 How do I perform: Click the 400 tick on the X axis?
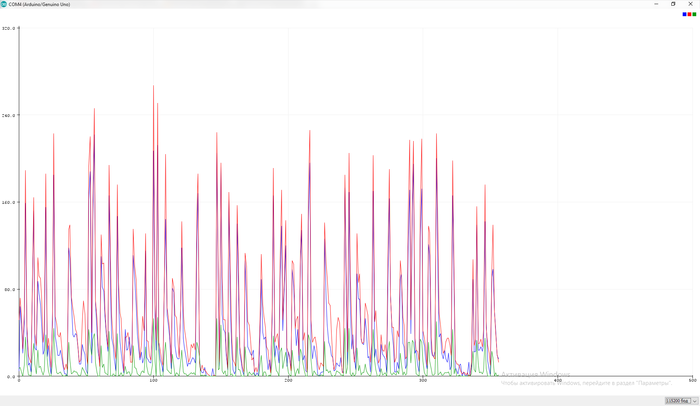558,381
